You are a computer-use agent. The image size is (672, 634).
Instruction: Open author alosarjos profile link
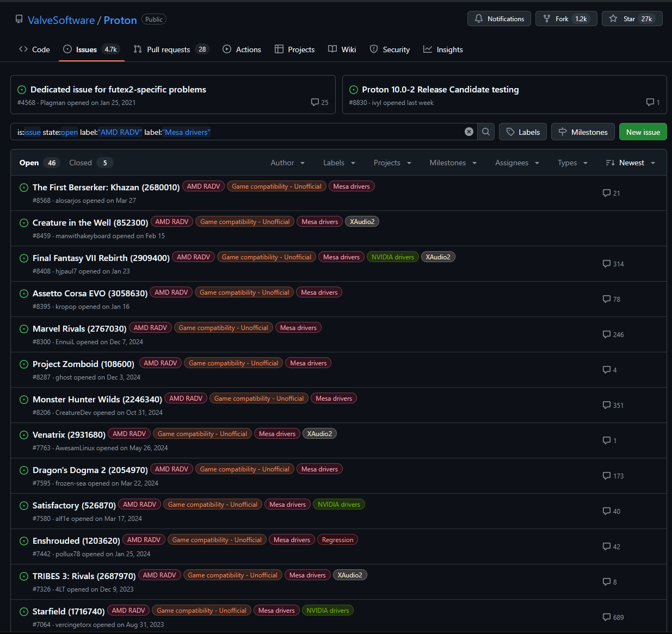click(68, 201)
